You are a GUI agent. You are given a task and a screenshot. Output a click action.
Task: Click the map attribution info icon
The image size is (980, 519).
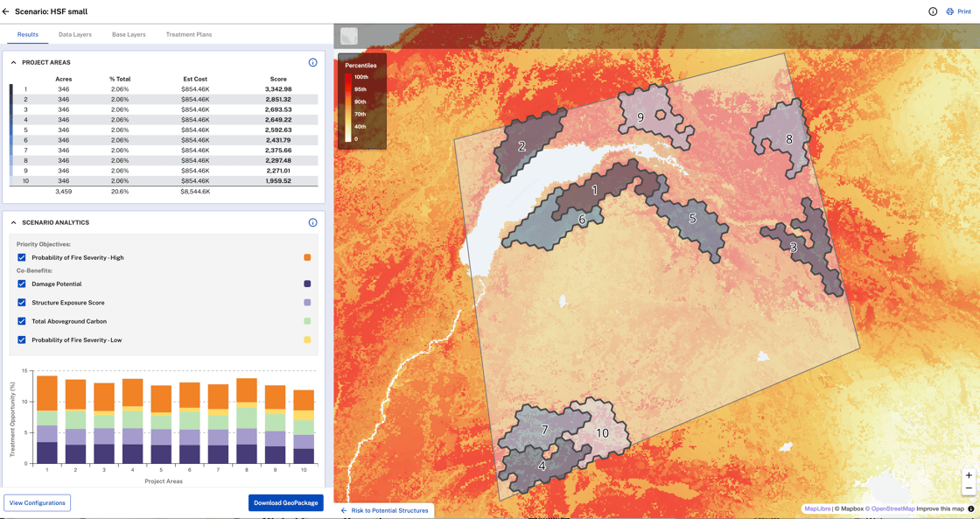[971, 508]
